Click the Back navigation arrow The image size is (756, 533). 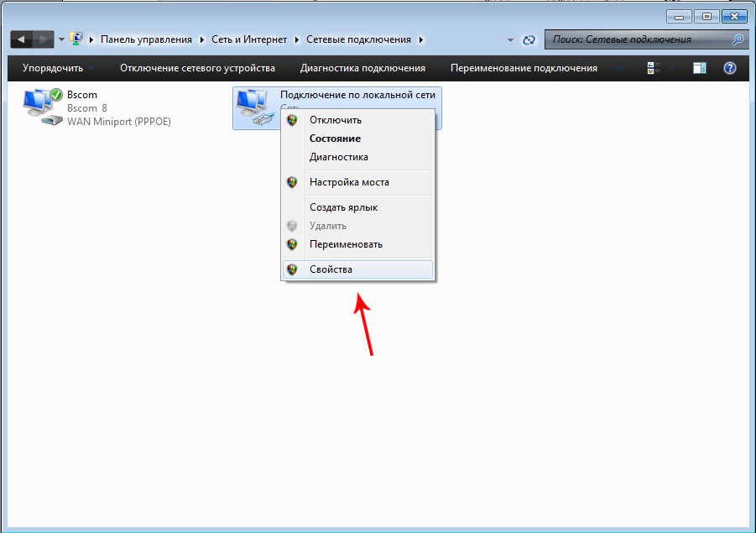click(x=21, y=39)
